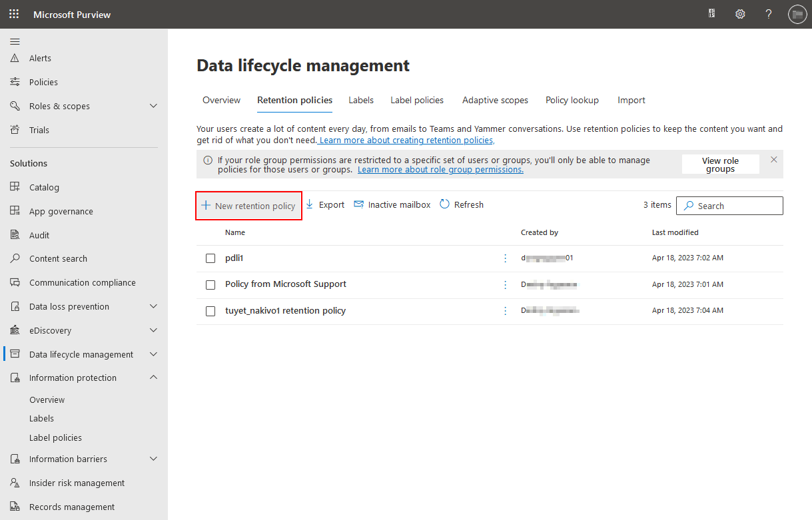Viewport: 812px width, 520px height.
Task: Open the pdli1 policy name
Action: tap(235, 258)
